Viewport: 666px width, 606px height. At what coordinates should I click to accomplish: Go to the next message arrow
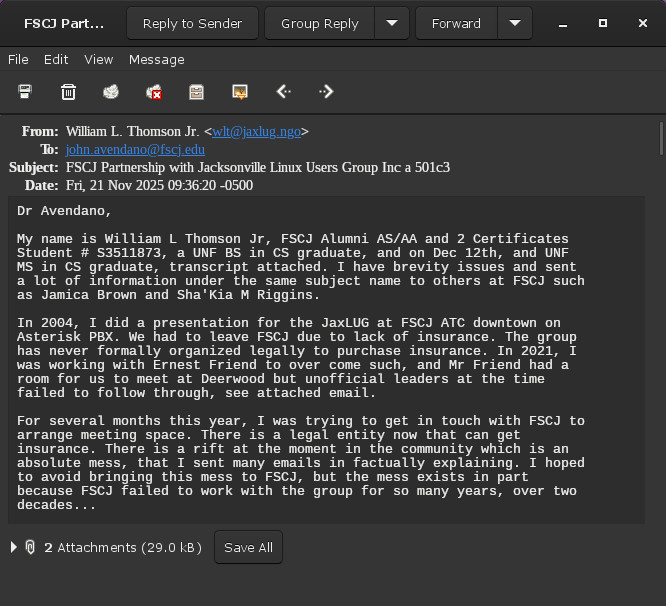tap(326, 91)
